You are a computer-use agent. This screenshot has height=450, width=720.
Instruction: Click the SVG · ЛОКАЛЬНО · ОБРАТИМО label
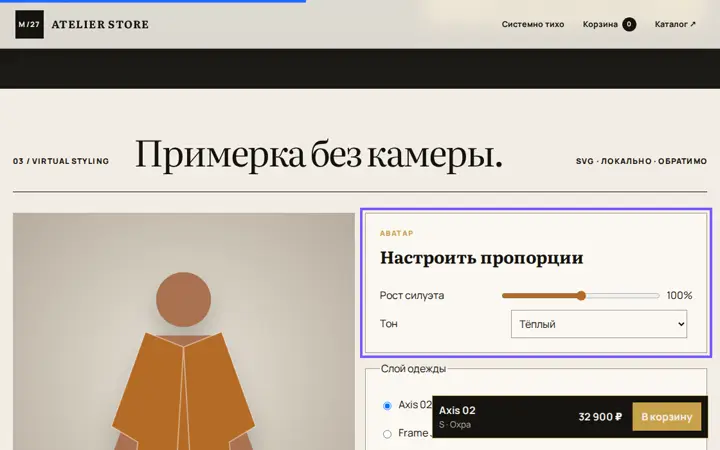[641, 161]
